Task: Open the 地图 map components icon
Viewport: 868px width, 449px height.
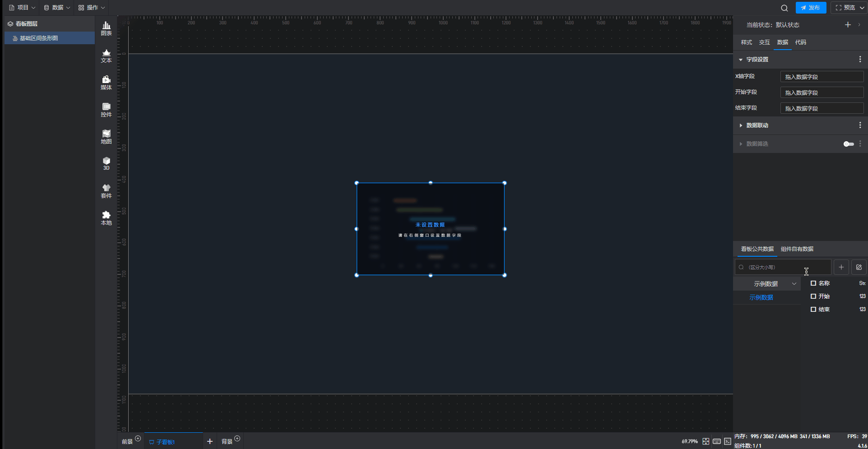Action: (x=106, y=137)
